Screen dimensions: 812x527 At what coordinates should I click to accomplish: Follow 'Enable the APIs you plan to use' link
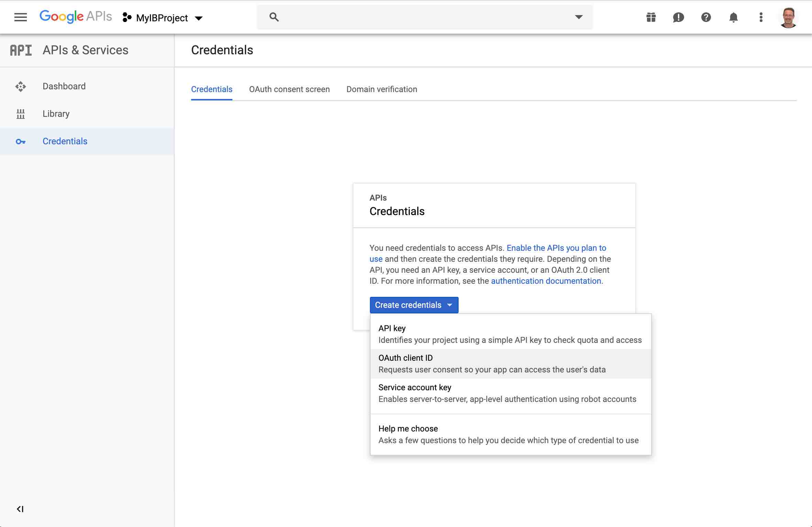click(556, 248)
